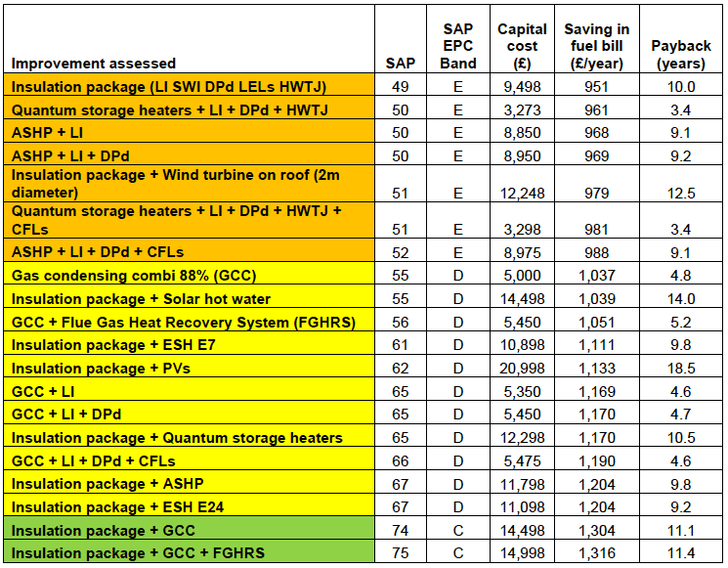Select the capital cost 12,248

pyautogui.click(x=523, y=194)
